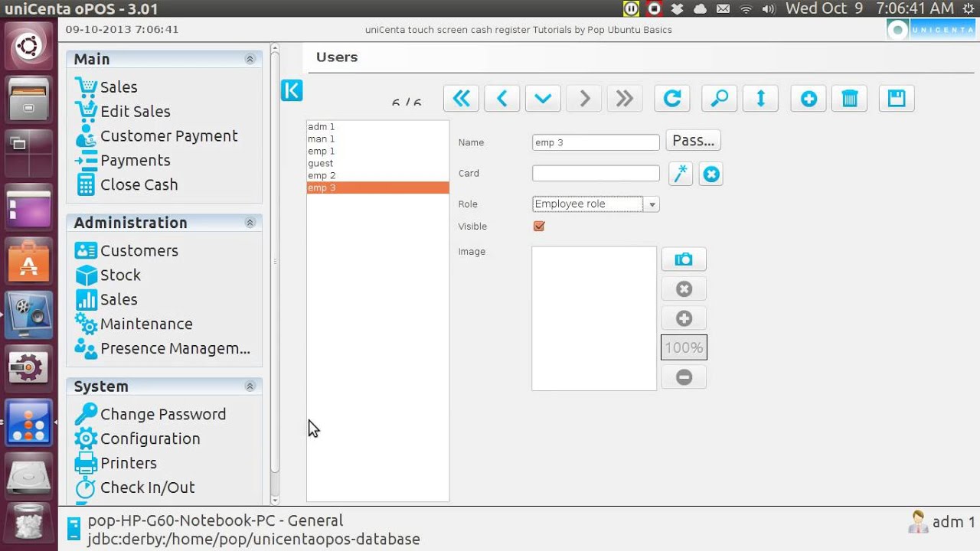Zoom out of the user image
980x551 pixels.
point(684,377)
